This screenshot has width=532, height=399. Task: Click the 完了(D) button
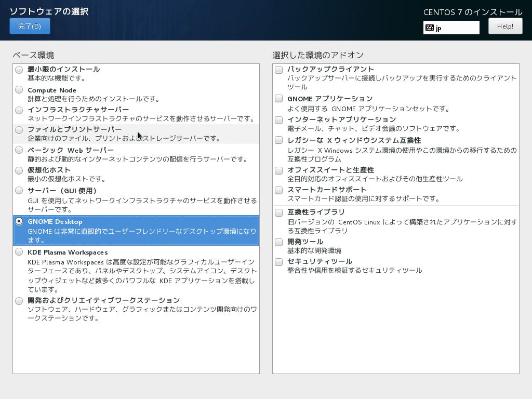[x=30, y=25]
